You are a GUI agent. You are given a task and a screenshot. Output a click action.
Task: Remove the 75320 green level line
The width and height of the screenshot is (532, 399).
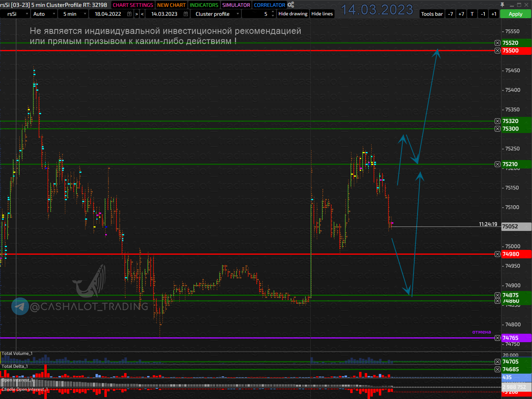pos(497,121)
